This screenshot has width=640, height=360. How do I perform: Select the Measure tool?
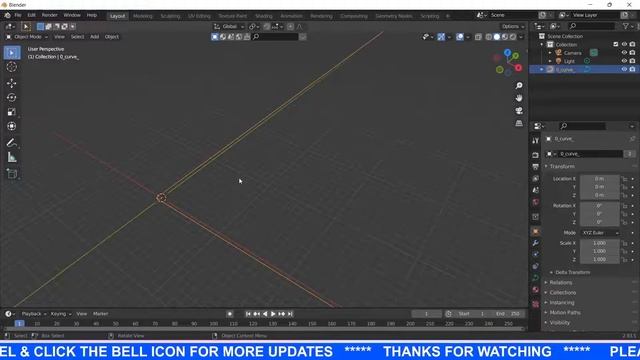(12, 157)
